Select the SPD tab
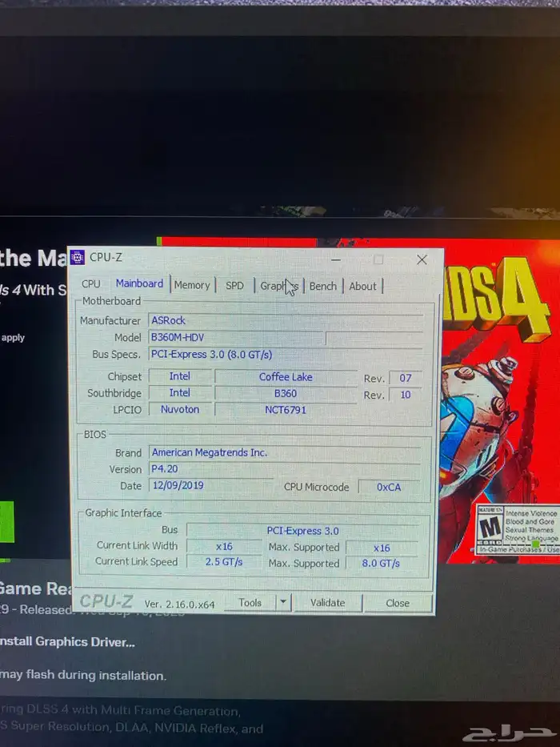Screen dimensions: 560x747 point(234,285)
